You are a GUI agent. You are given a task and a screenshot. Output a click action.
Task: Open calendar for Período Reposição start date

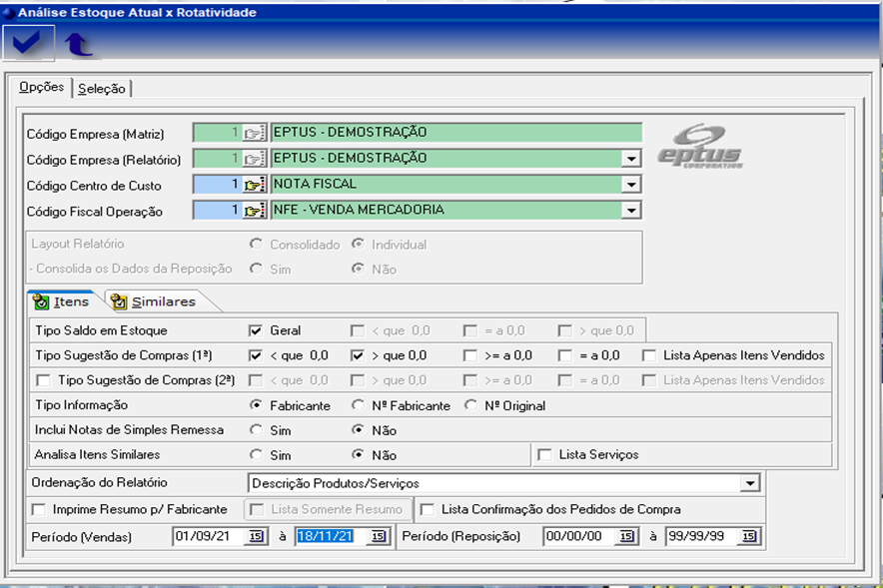click(626, 537)
